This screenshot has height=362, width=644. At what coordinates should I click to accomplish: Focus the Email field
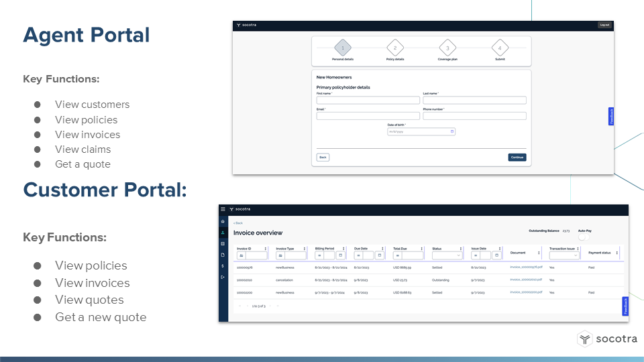click(x=368, y=116)
